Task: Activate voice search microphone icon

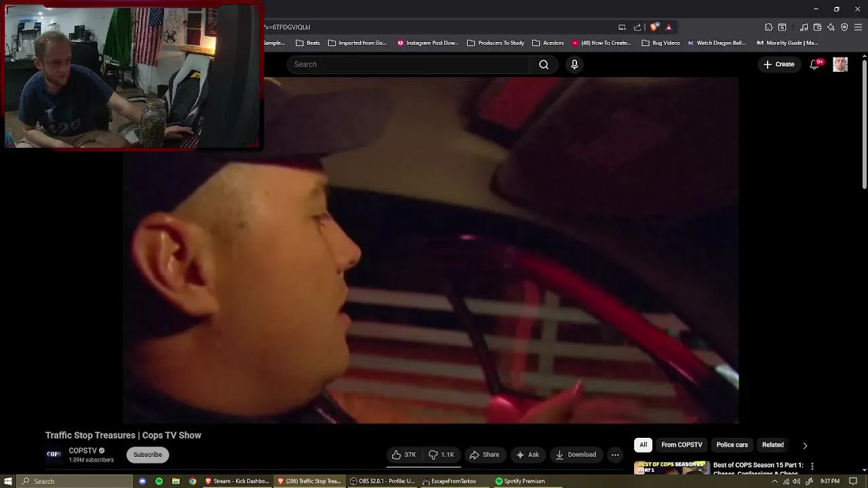Action: [x=574, y=64]
